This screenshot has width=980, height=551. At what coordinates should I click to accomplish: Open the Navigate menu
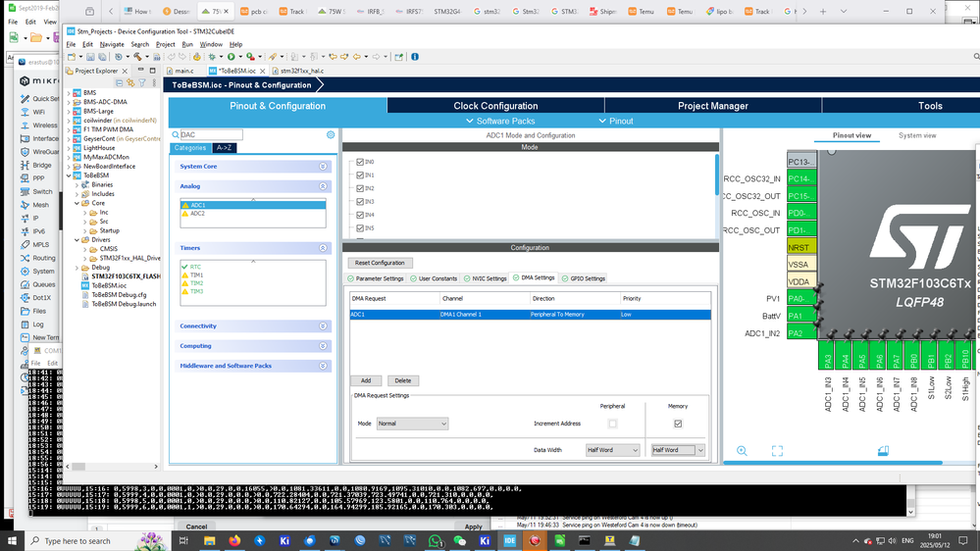pyautogui.click(x=112, y=44)
